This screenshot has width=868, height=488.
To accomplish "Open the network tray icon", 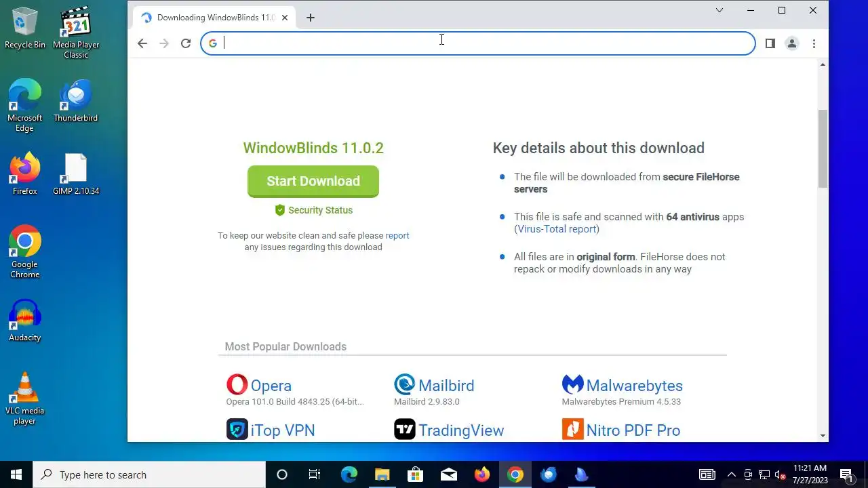I will [764, 474].
